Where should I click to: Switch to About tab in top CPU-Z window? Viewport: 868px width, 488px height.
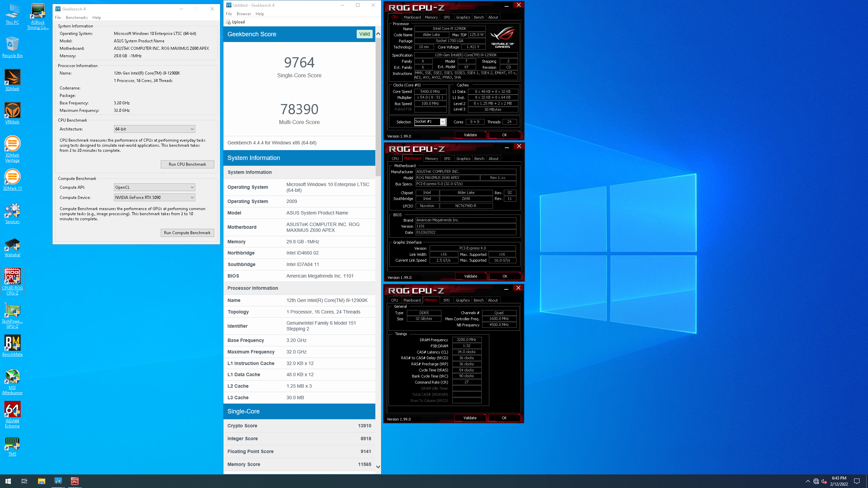click(x=493, y=17)
